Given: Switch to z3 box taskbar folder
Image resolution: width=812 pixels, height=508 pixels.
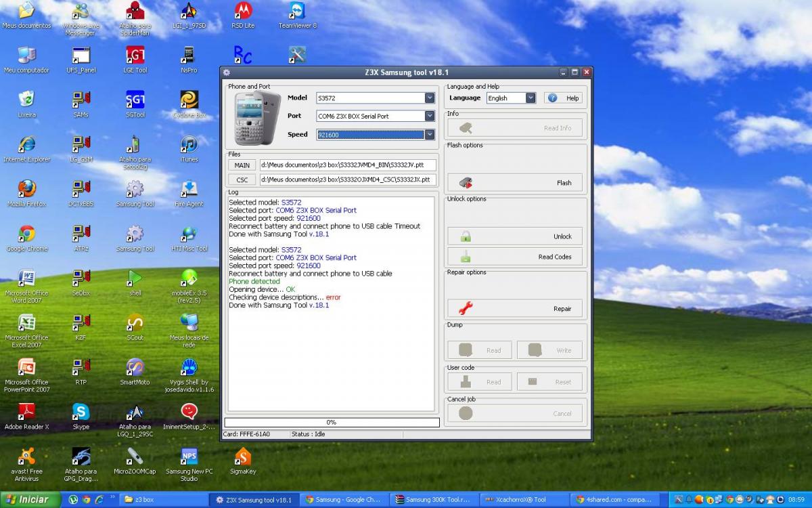Looking at the screenshot, I should [163, 500].
